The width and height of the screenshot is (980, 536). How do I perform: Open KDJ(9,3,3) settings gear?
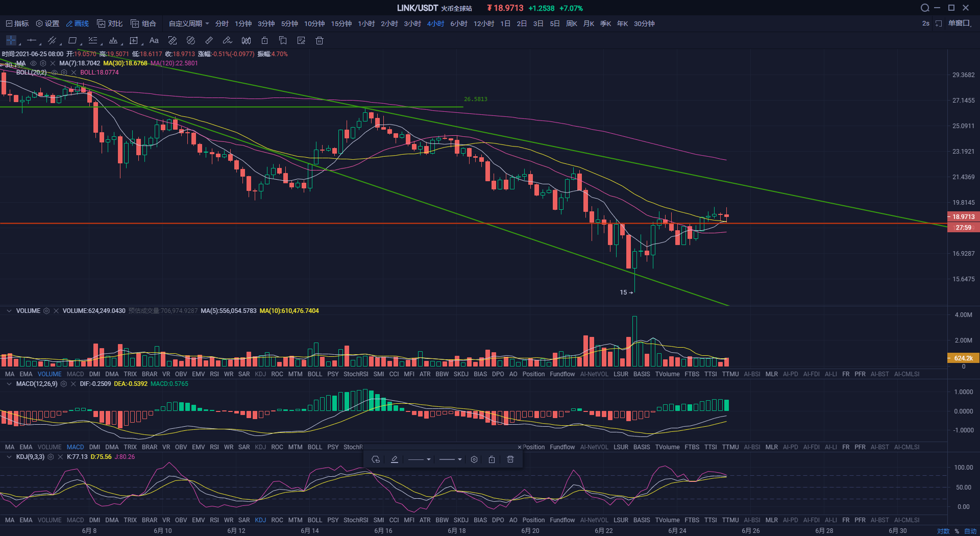pyautogui.click(x=51, y=457)
